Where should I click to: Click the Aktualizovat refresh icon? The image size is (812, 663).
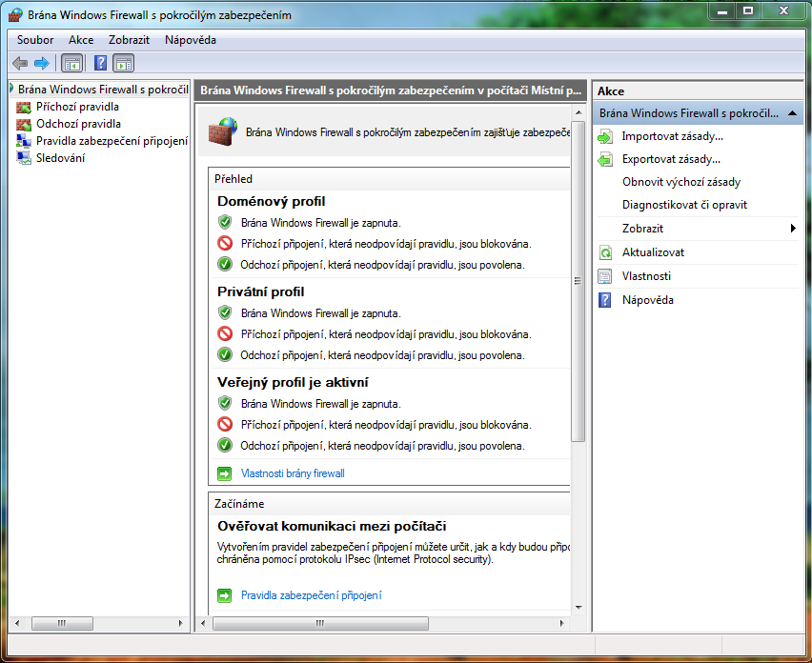pos(605,252)
